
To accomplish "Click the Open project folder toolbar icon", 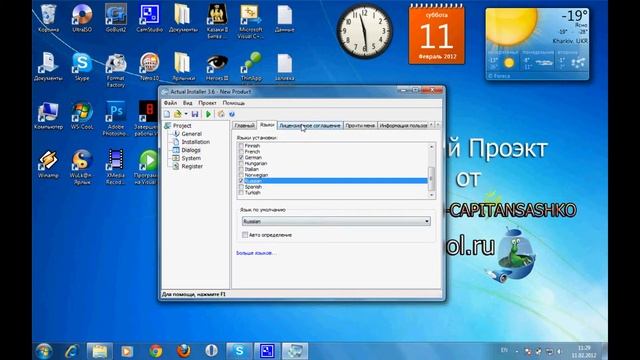I will tap(178, 114).
